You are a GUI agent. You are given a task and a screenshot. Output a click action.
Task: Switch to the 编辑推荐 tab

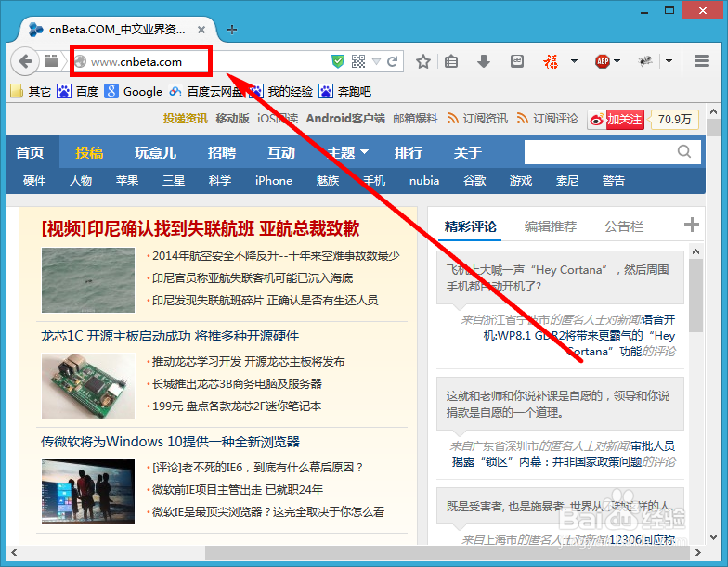pos(551,226)
